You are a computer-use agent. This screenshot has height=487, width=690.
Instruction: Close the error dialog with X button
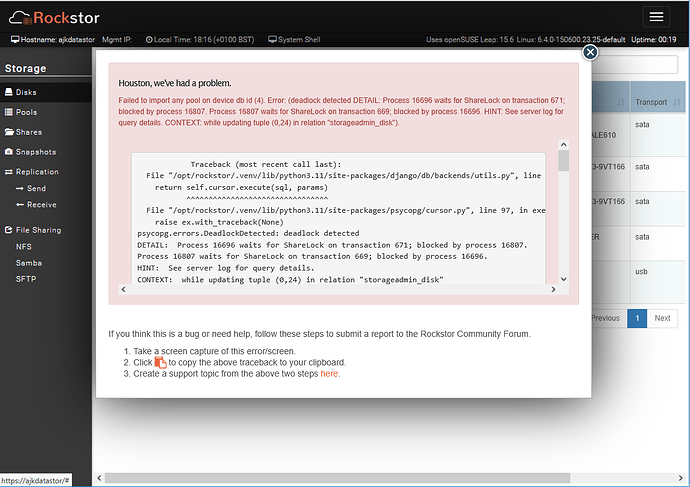click(590, 52)
